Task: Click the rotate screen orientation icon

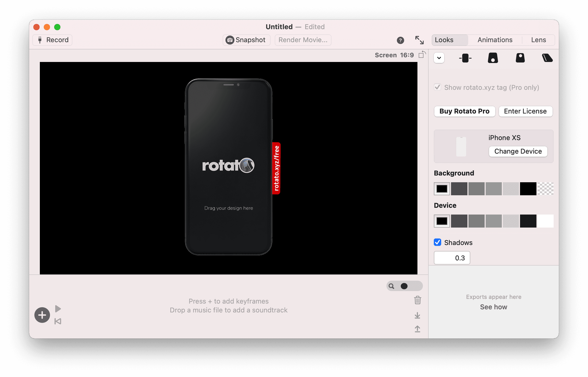Action: [x=422, y=55]
